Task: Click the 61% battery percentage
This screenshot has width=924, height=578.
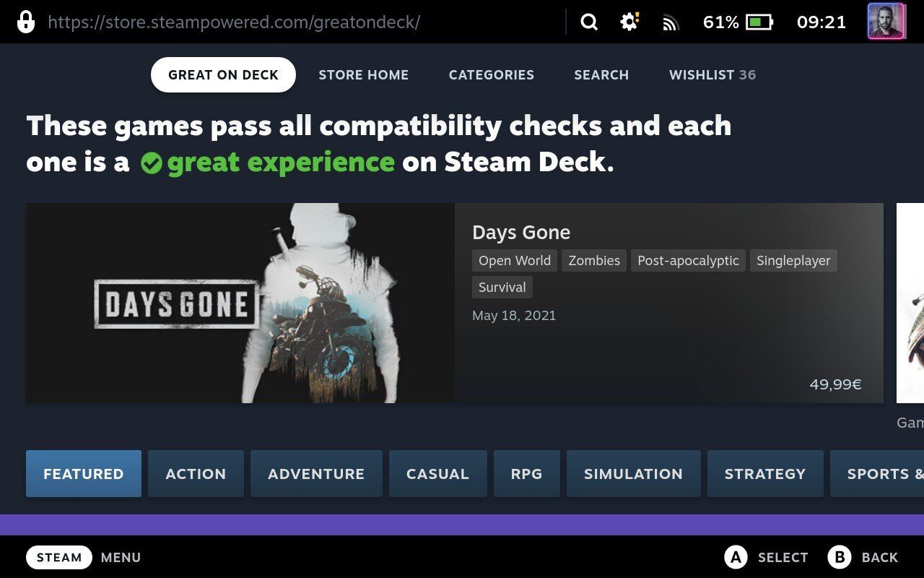Action: 721,22
